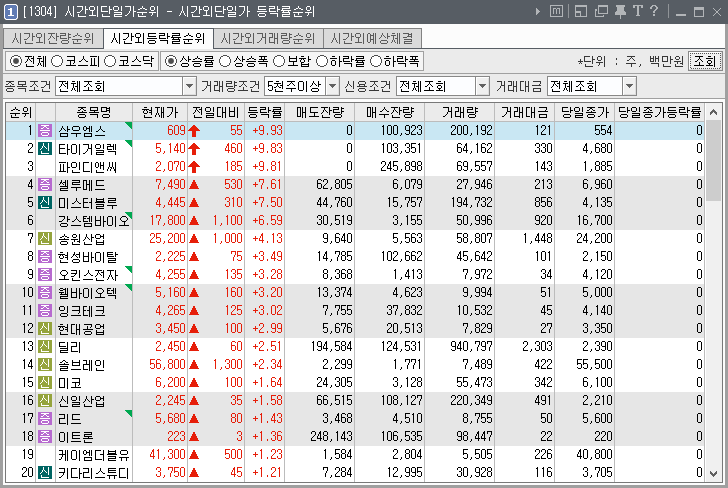Sort by the 등락률 column header

tap(265, 112)
